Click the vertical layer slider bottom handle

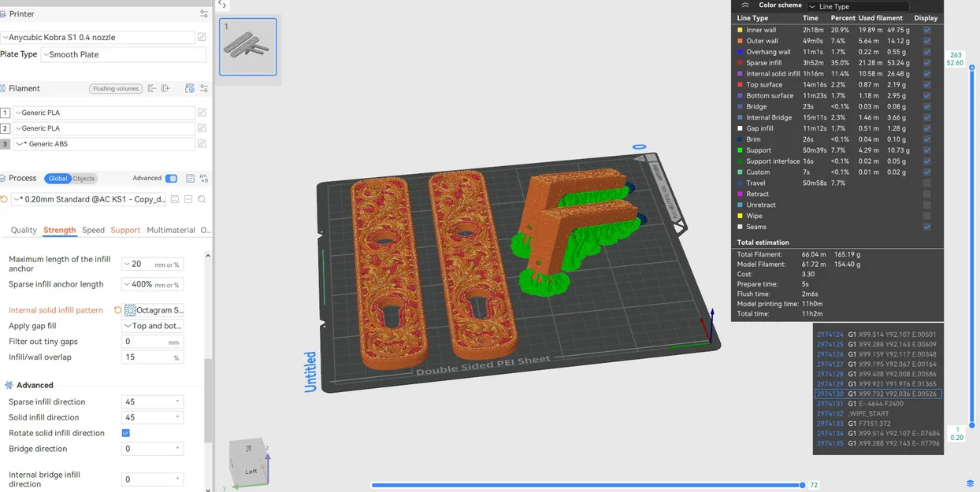(x=971, y=425)
